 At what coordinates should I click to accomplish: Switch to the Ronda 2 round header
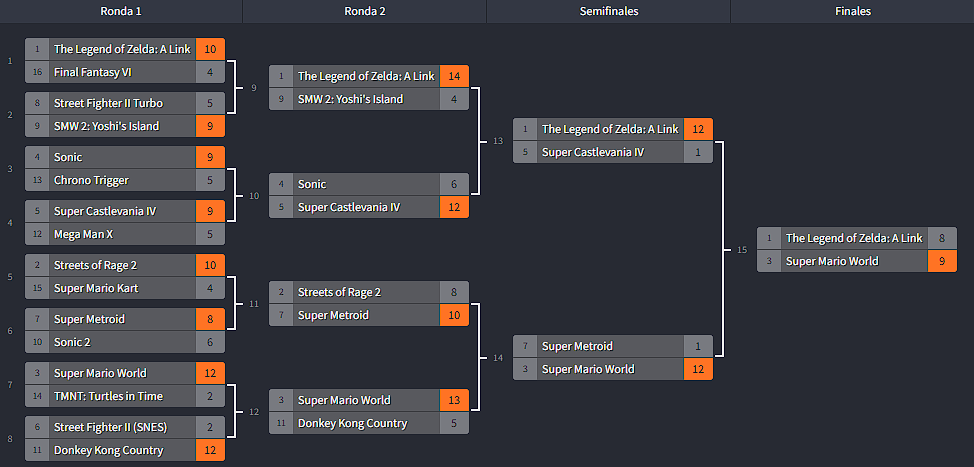pyautogui.click(x=364, y=11)
